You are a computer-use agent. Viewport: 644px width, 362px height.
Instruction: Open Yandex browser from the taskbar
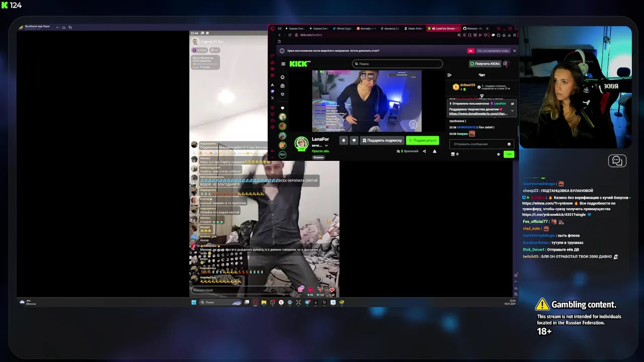point(281,302)
